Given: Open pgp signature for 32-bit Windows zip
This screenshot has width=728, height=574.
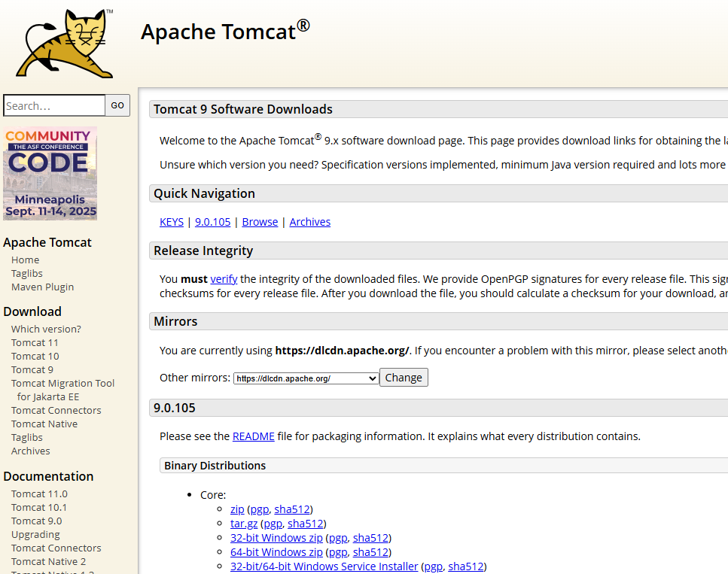Looking at the screenshot, I should [338, 538].
